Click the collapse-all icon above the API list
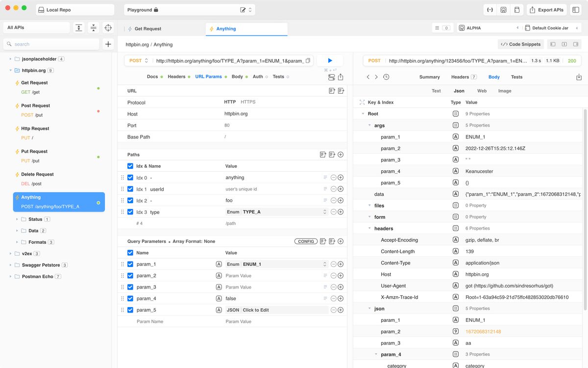 click(93, 27)
